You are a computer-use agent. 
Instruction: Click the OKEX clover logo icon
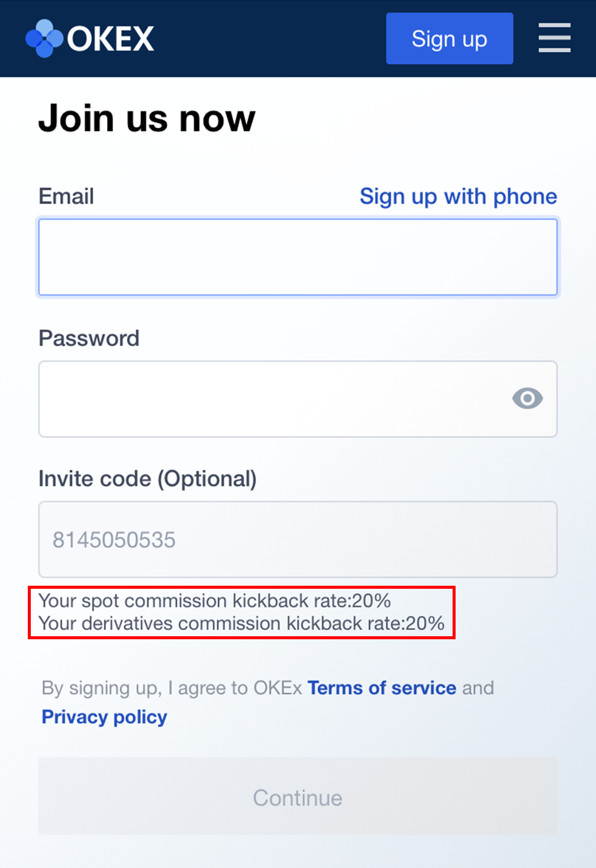[x=44, y=38]
